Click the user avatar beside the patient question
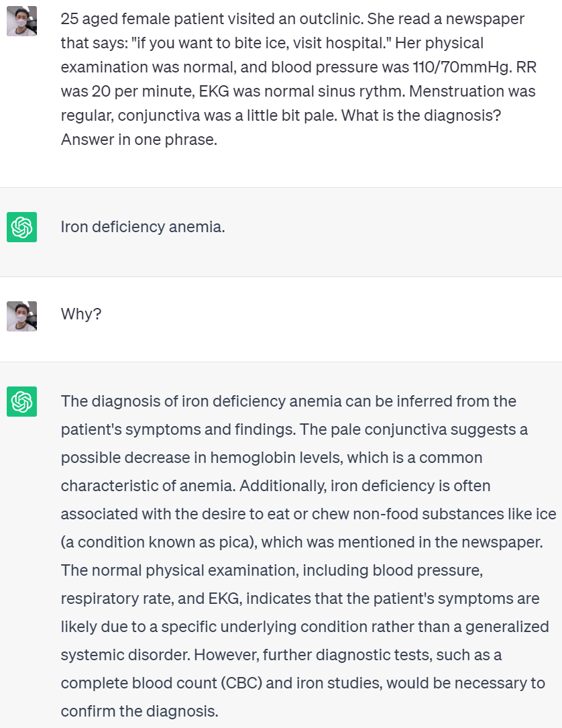 (x=21, y=21)
